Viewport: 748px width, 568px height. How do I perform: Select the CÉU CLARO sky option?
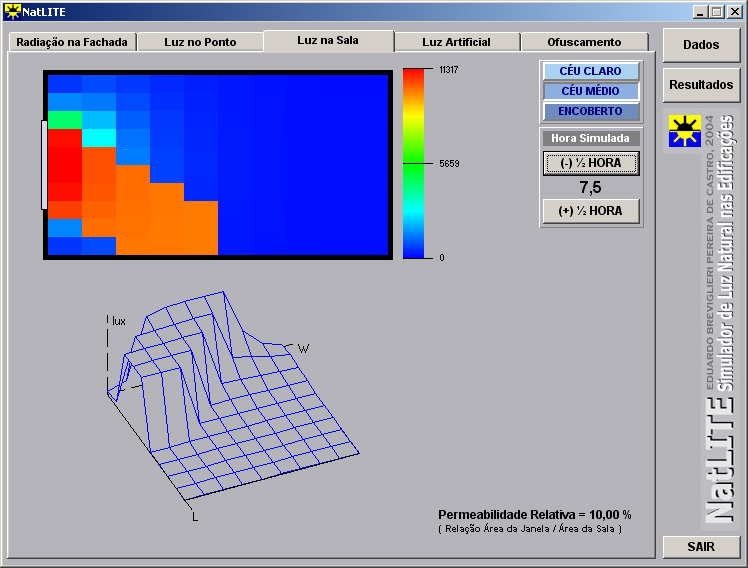[590, 72]
